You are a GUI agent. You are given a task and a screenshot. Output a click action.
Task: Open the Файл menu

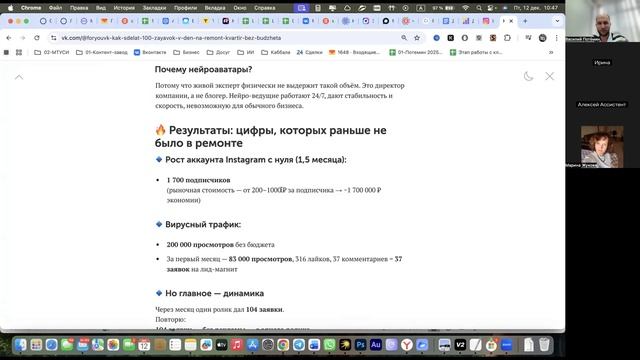click(56, 8)
